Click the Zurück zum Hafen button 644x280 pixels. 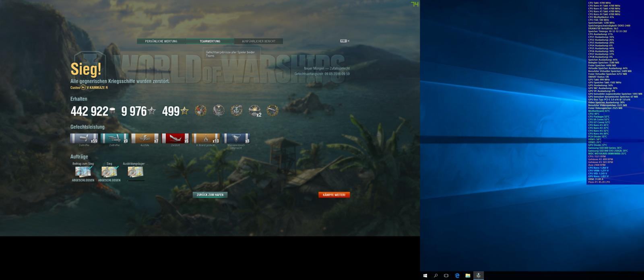click(210, 195)
